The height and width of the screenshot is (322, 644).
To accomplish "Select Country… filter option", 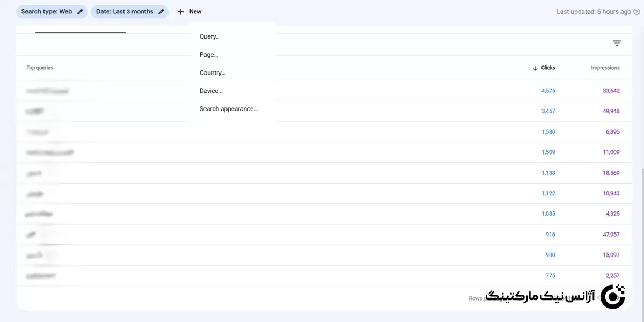I will click(213, 73).
